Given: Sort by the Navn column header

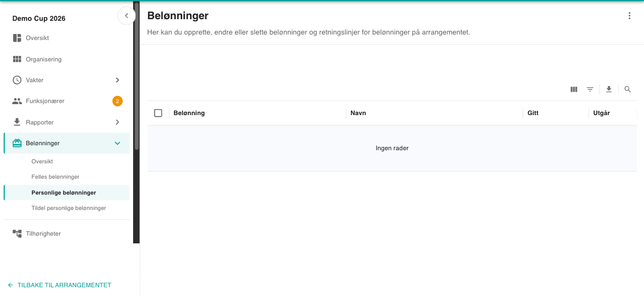Looking at the screenshot, I should click(x=358, y=113).
